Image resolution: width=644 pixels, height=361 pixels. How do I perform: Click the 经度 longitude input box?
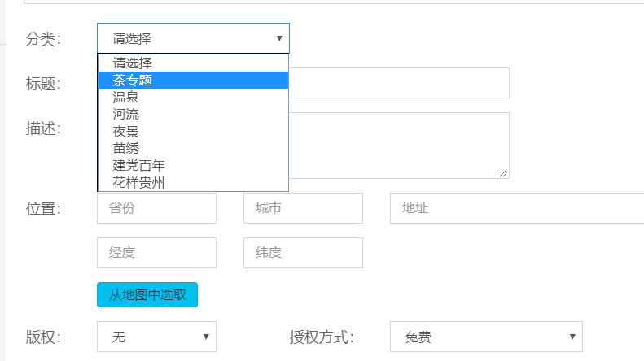156,253
